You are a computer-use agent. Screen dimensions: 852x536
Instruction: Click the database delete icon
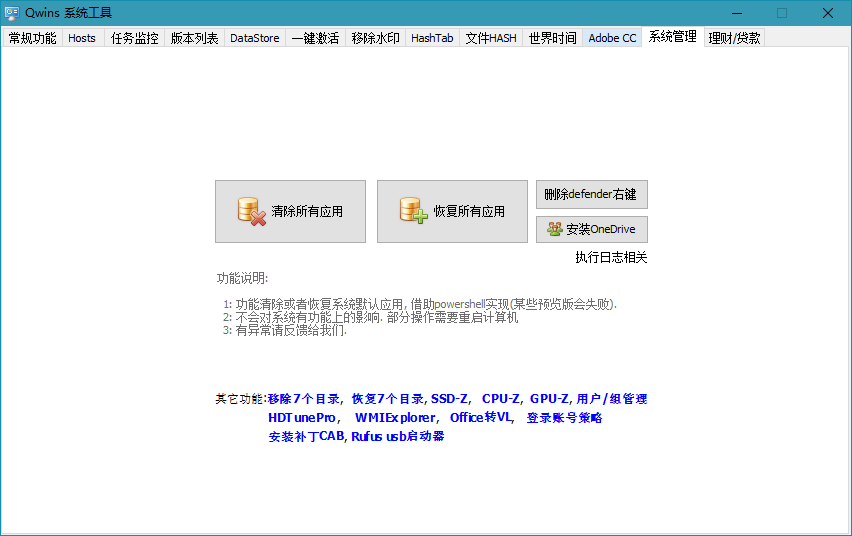(x=252, y=211)
